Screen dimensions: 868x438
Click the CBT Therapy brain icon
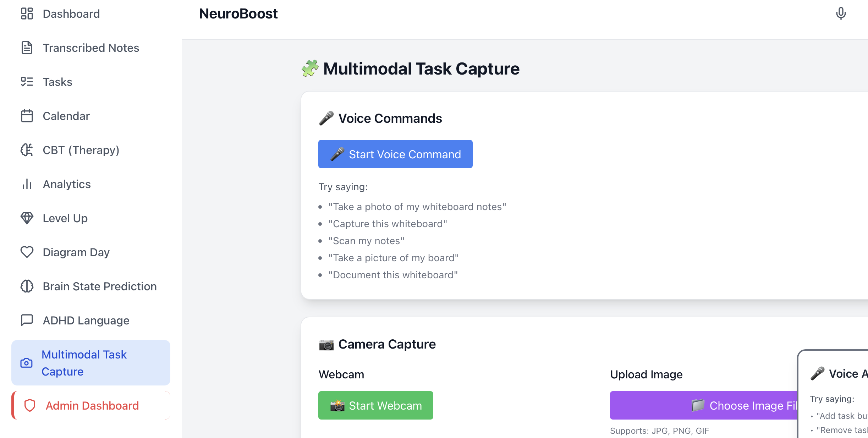27,150
